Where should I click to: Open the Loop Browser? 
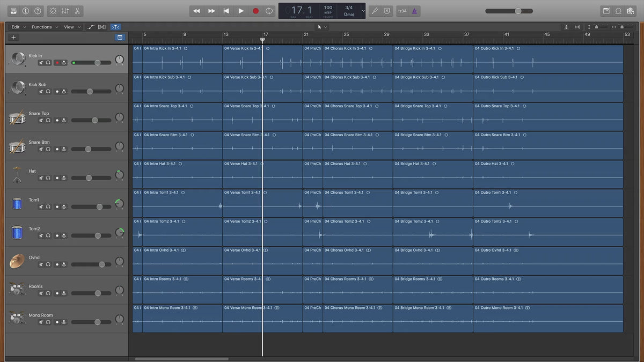618,11
